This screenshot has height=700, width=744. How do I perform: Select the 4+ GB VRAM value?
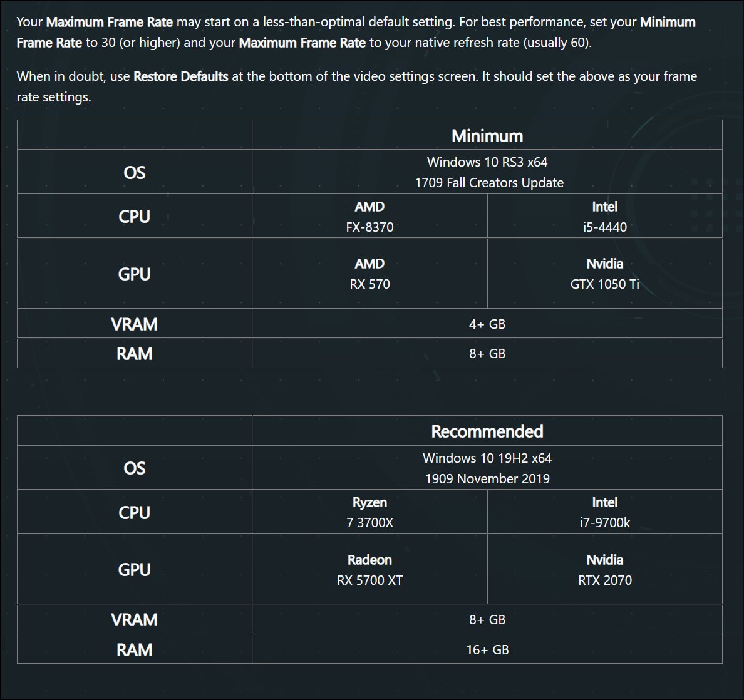click(x=487, y=324)
